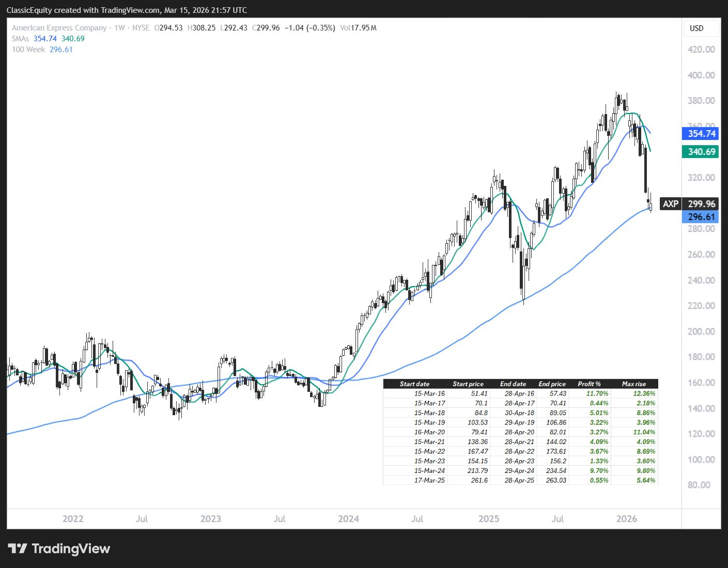The height and width of the screenshot is (568, 728).
Task: Click the Profit % column header
Action: click(590, 384)
